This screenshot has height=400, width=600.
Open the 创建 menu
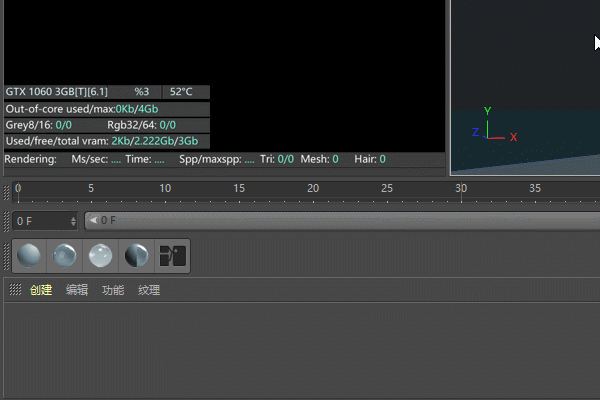coord(41,290)
